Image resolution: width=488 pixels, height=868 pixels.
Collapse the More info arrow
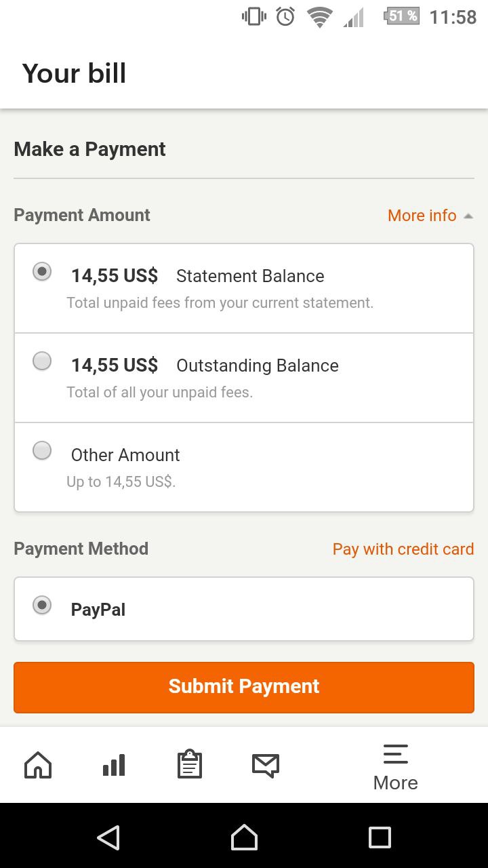click(x=468, y=216)
